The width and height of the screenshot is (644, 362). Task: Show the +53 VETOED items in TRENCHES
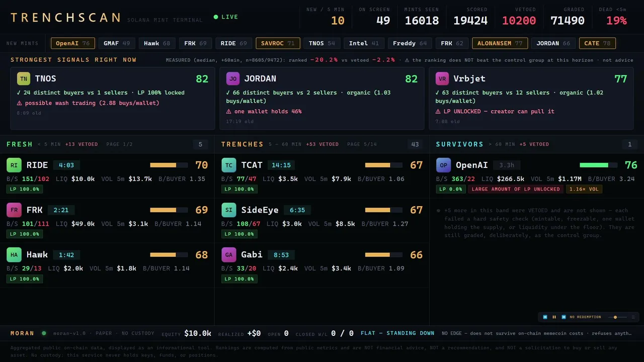point(323,144)
